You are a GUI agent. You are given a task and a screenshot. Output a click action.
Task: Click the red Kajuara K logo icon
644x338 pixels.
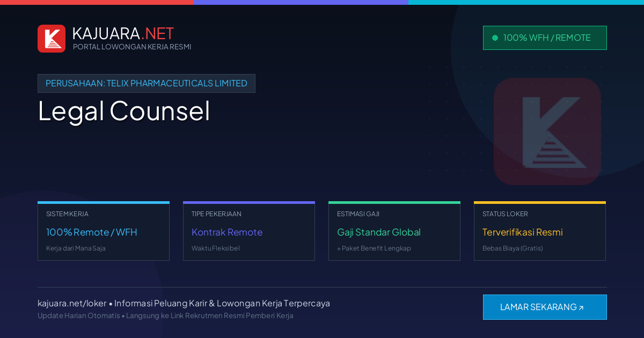click(x=52, y=39)
